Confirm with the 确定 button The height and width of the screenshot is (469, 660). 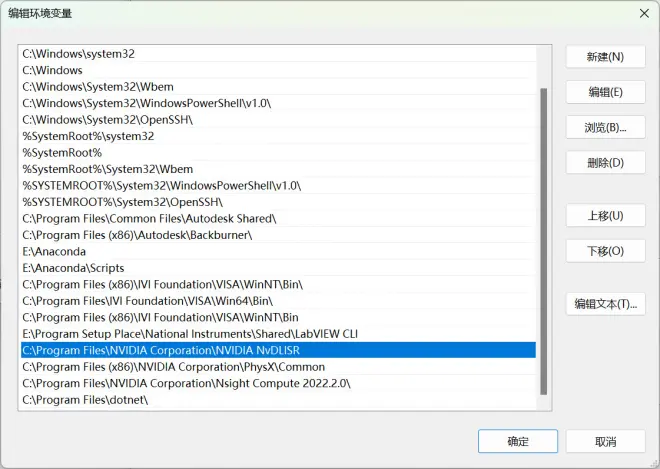tap(518, 441)
